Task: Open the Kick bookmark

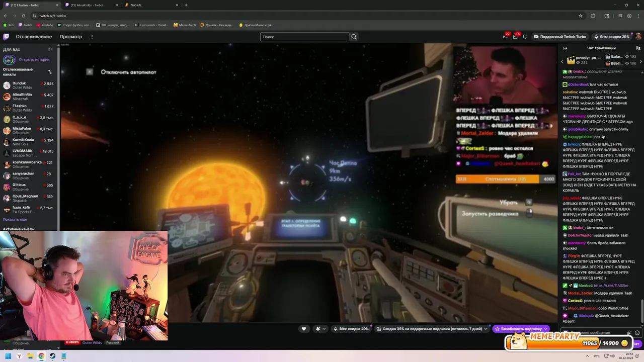Action: [x=9, y=25]
